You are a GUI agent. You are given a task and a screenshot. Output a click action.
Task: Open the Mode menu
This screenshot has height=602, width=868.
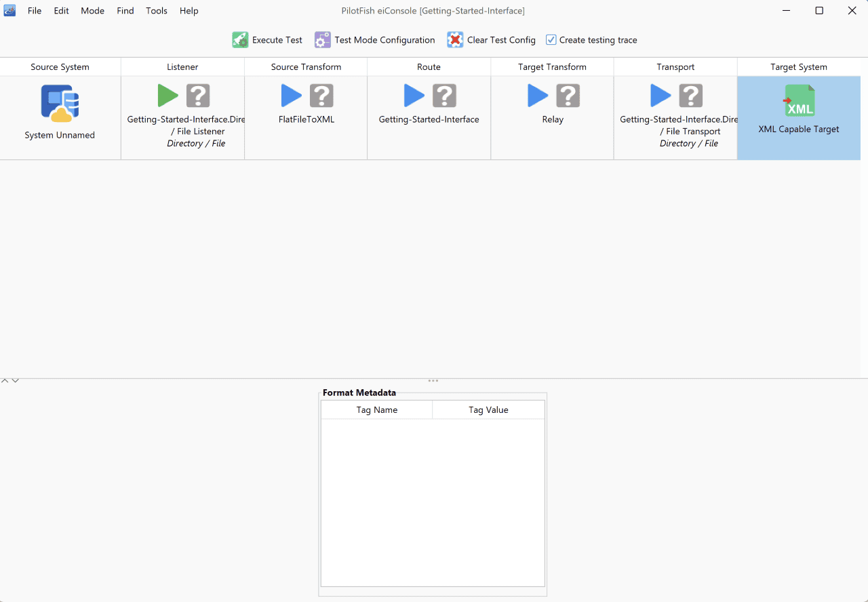[93, 11]
